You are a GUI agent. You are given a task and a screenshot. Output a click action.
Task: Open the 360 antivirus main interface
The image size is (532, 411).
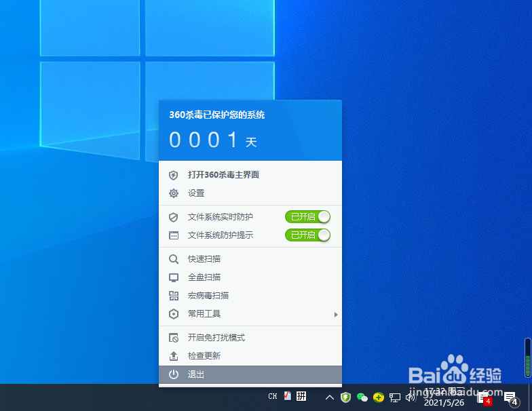pyautogui.click(x=250, y=175)
